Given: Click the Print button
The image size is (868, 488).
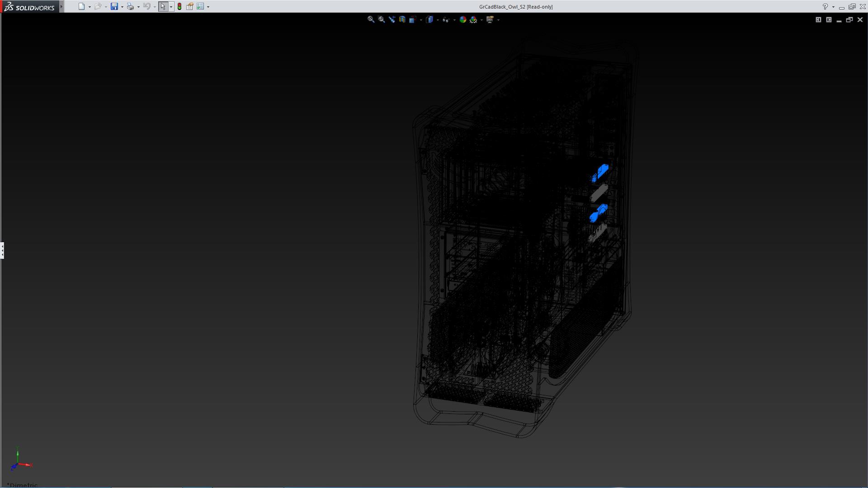Looking at the screenshot, I should click(130, 6).
